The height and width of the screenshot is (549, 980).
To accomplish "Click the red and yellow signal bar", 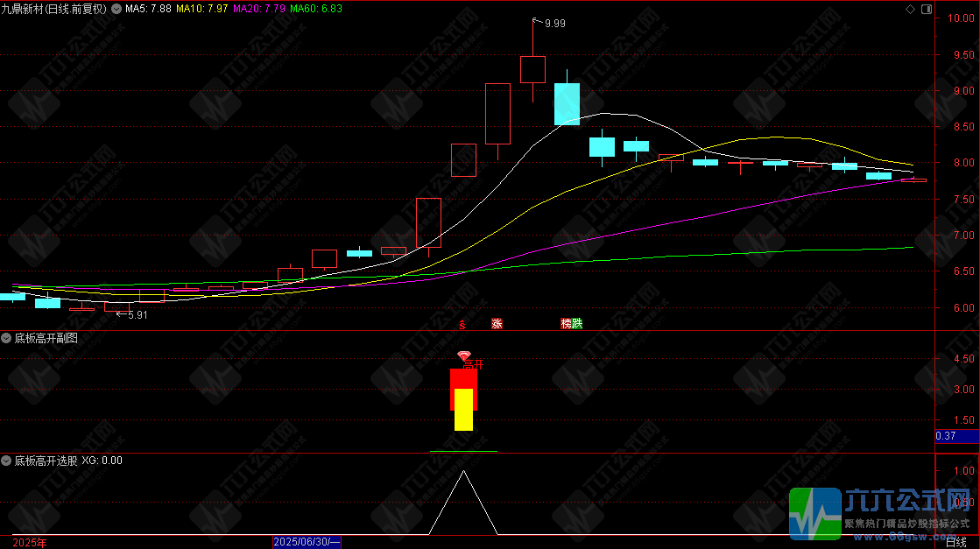I will tap(464, 400).
